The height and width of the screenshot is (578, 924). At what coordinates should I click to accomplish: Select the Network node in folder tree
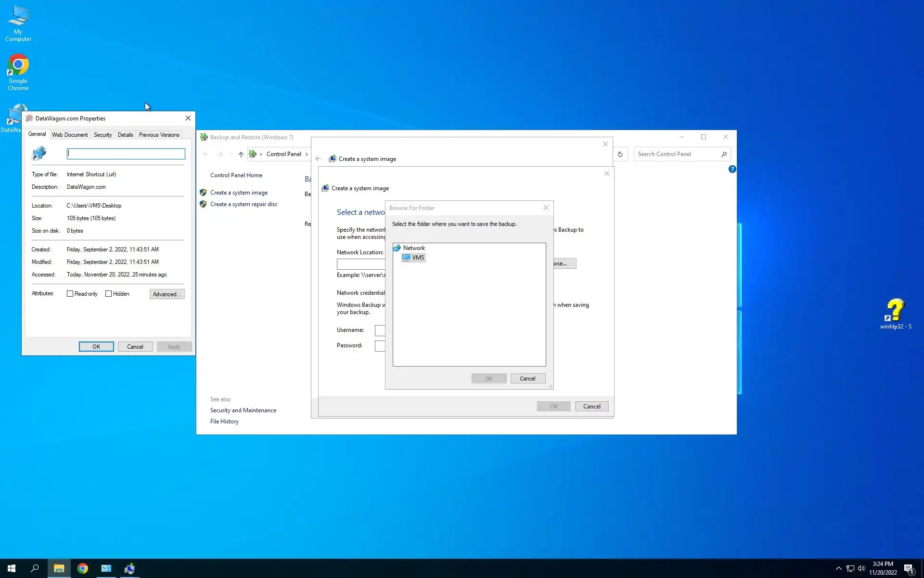click(414, 248)
